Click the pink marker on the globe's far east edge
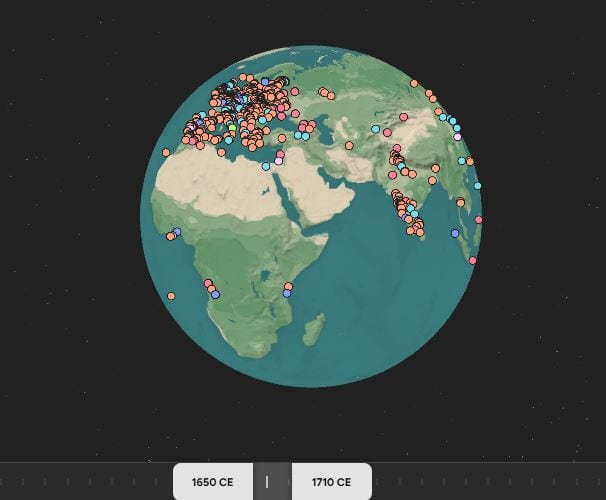Screen dimensions: 606x500 (x=479, y=219)
